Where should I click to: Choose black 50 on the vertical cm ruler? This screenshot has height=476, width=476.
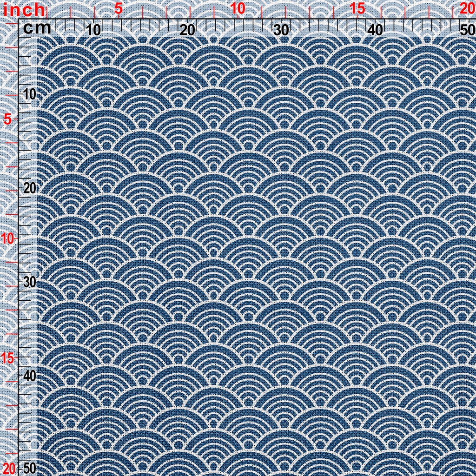pos(29,469)
